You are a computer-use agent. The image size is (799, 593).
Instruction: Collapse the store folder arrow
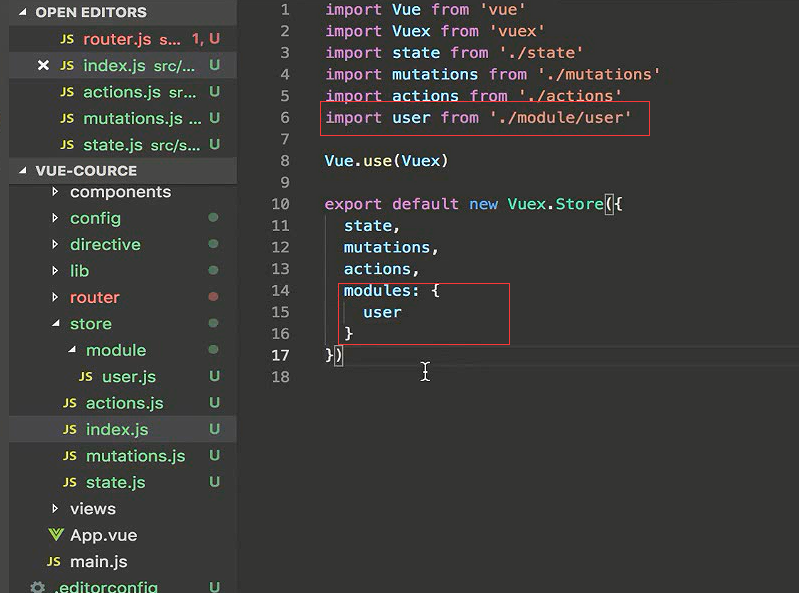(x=55, y=324)
